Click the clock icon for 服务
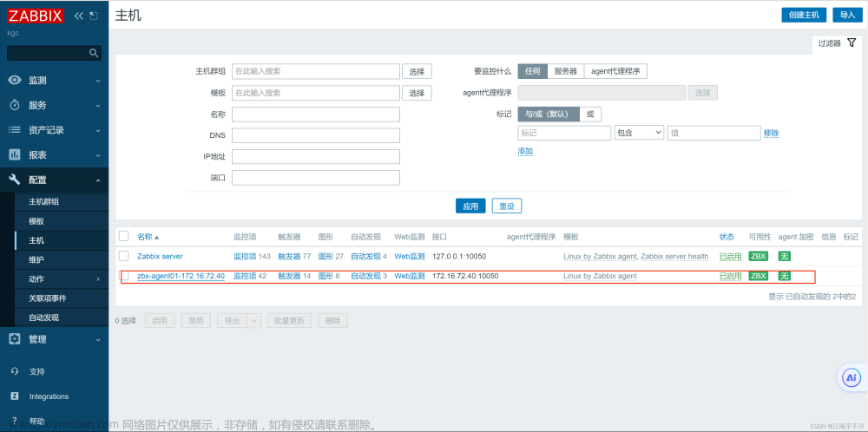Screen dimensions: 868x432 pos(15,105)
